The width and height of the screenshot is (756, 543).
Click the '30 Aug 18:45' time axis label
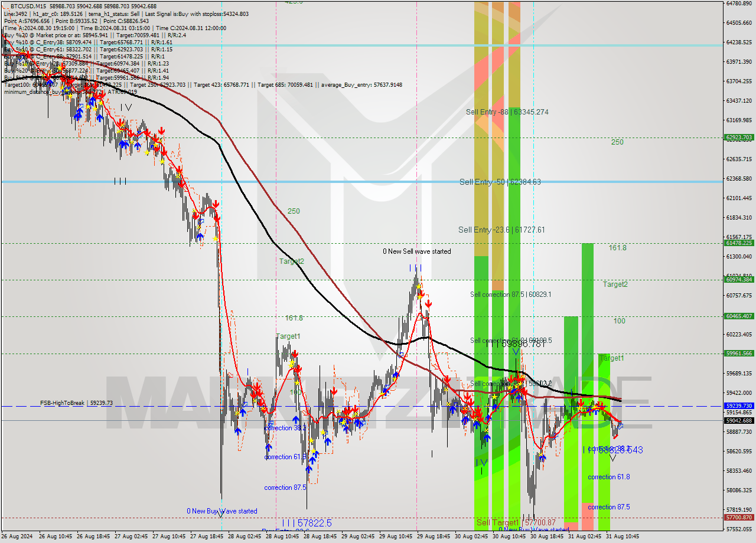[x=546, y=537]
